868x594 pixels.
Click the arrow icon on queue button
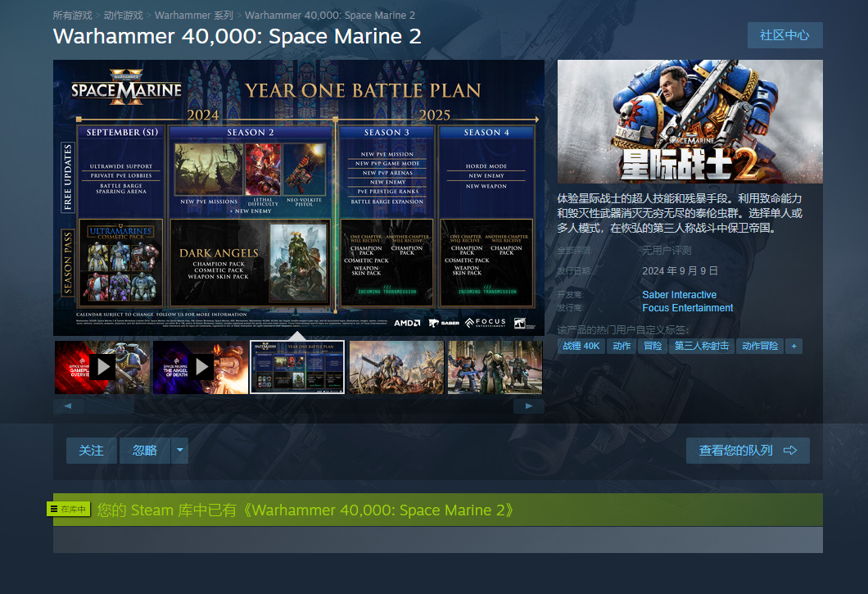[x=790, y=451]
